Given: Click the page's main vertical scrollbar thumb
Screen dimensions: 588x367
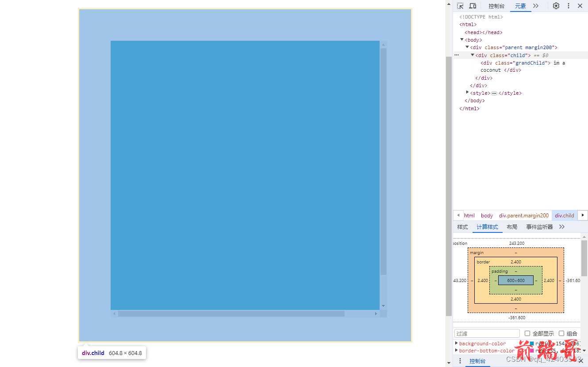Looking at the screenshot, I should click(x=449, y=186).
